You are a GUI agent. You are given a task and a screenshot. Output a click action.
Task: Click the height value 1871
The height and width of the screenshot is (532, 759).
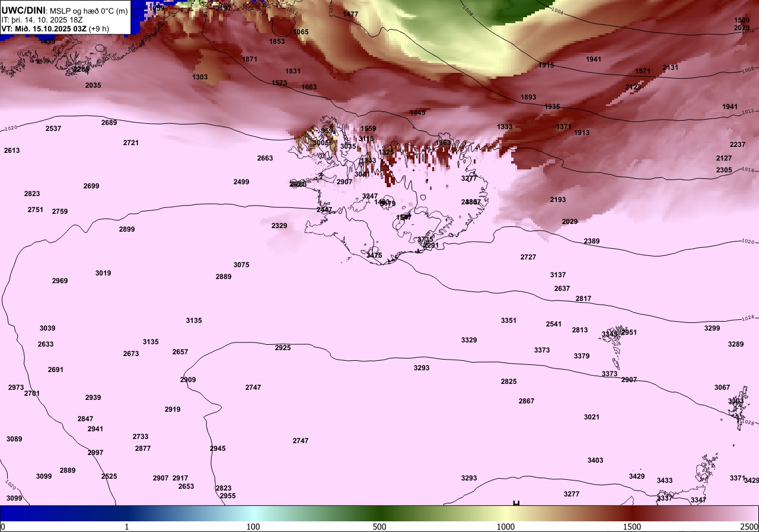(250, 59)
